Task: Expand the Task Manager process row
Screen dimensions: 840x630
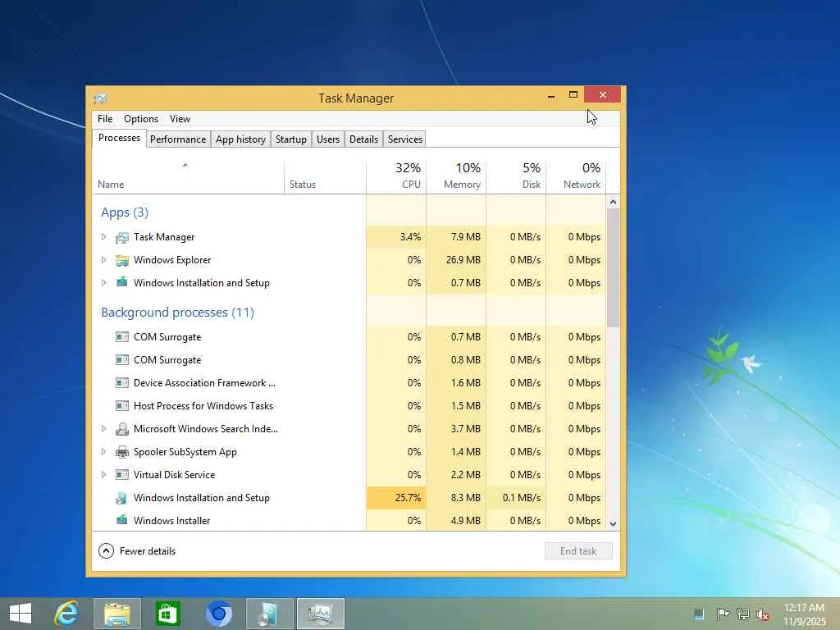Action: tap(104, 237)
